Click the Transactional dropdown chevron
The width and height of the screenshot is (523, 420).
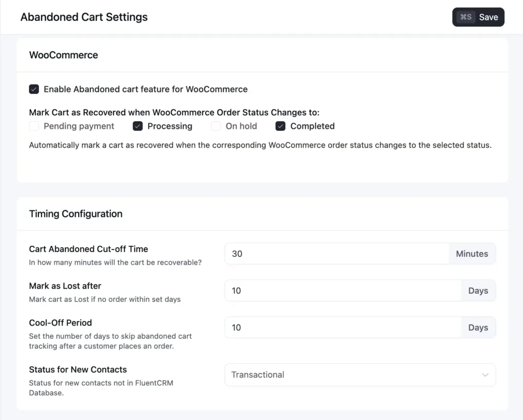pos(485,375)
